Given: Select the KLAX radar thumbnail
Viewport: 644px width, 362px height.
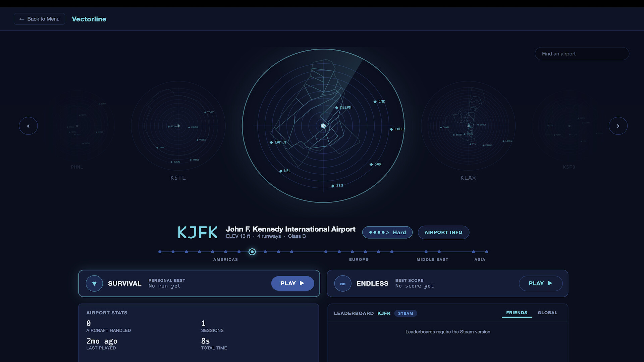Looking at the screenshot, I should [468, 126].
